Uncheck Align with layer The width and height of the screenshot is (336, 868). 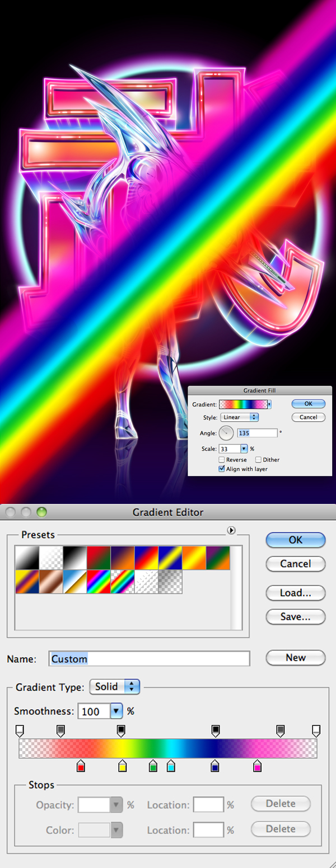pyautogui.click(x=222, y=469)
